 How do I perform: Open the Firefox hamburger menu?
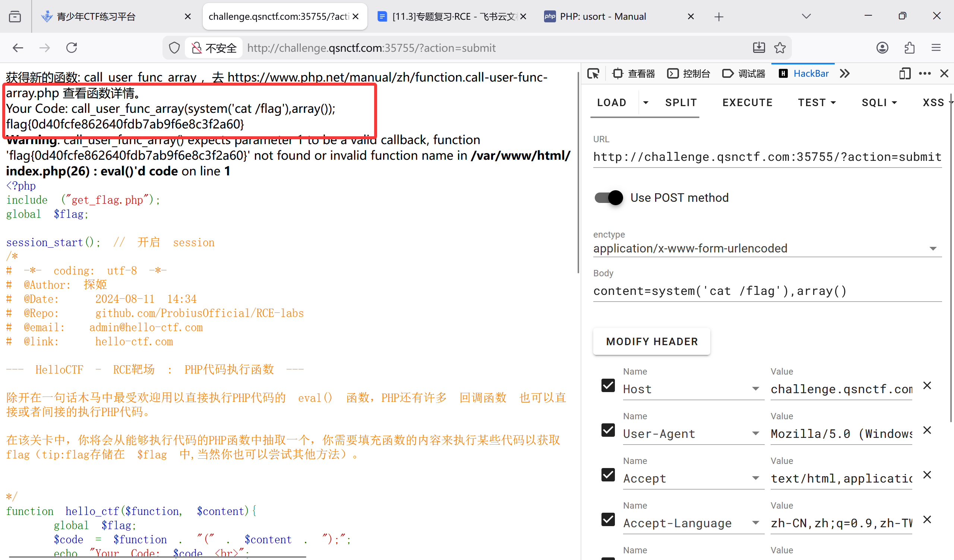(x=936, y=48)
